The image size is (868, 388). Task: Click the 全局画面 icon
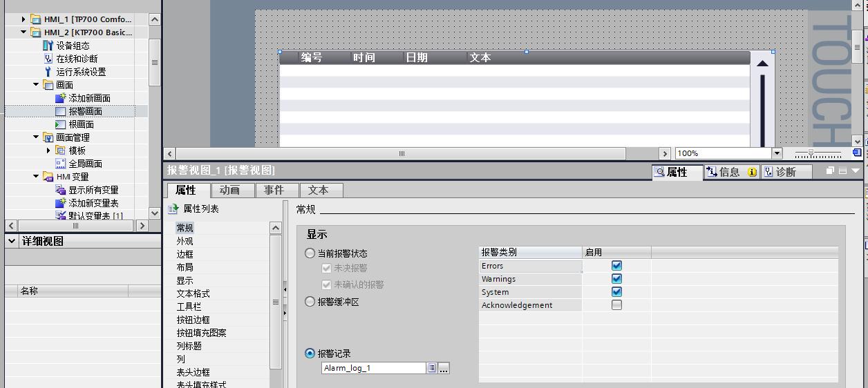[x=60, y=164]
